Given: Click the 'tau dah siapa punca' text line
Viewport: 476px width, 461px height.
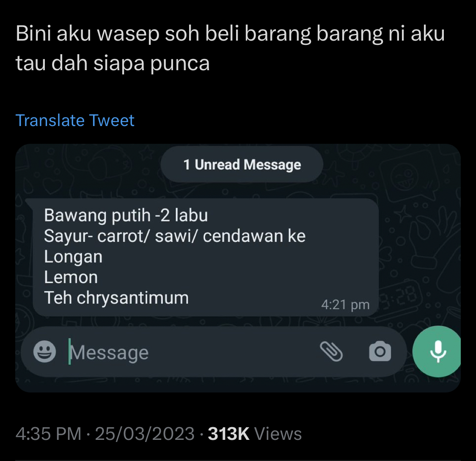Looking at the screenshot, I should click(113, 63).
